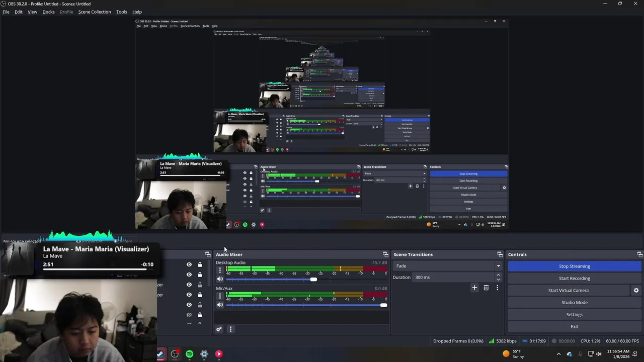Click 60.00 / 60.00 FPS status text
Screen dimensions: 644x362
[622, 341]
